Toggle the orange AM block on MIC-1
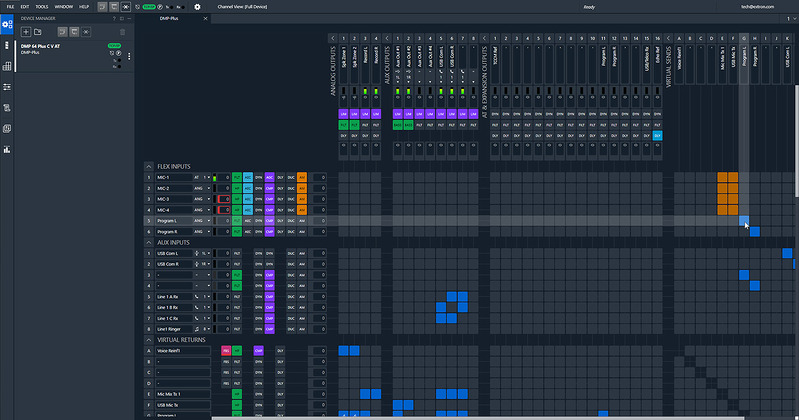799x420 pixels. pyautogui.click(x=302, y=177)
